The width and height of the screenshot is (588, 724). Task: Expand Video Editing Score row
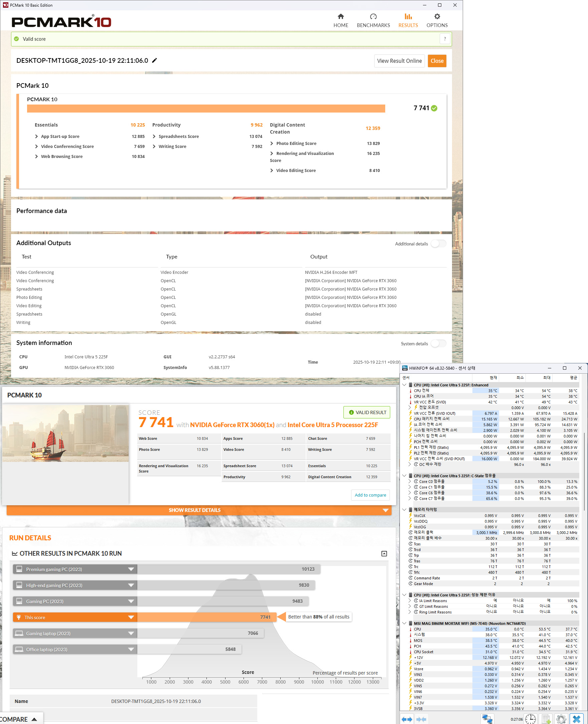272,171
